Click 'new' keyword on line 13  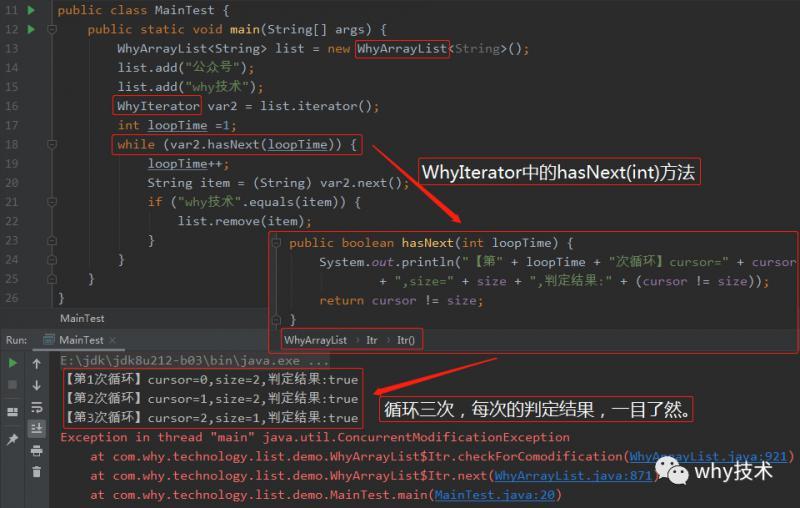click(339, 49)
